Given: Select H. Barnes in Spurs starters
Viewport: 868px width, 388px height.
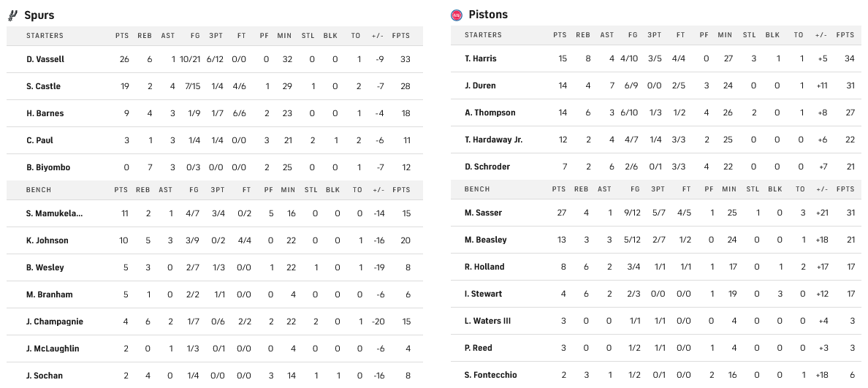Looking at the screenshot, I should [x=45, y=113].
